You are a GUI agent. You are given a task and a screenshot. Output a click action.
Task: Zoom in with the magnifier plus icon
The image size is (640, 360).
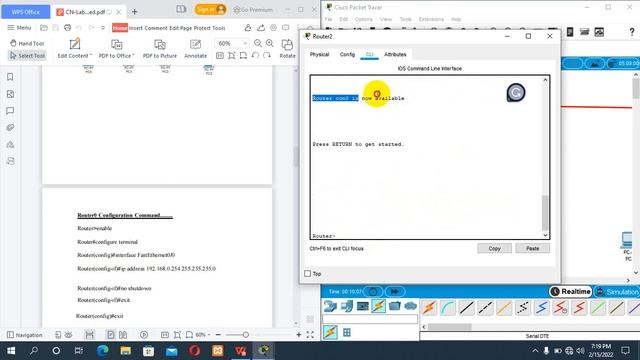click(x=270, y=43)
